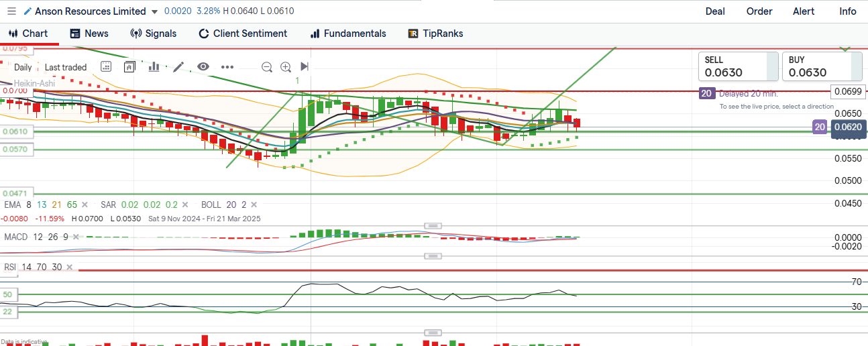Open the Client Sentiment tab
Image resolution: width=868 pixels, height=346 pixels.
[x=243, y=34]
